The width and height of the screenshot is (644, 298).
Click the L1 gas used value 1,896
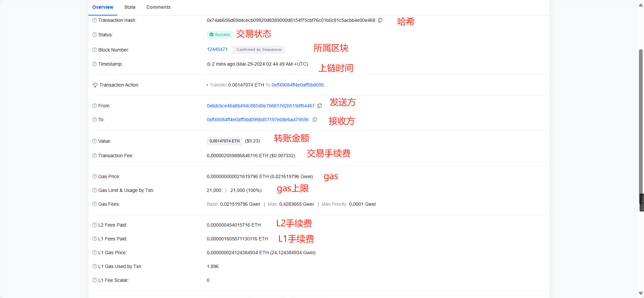tap(212, 266)
